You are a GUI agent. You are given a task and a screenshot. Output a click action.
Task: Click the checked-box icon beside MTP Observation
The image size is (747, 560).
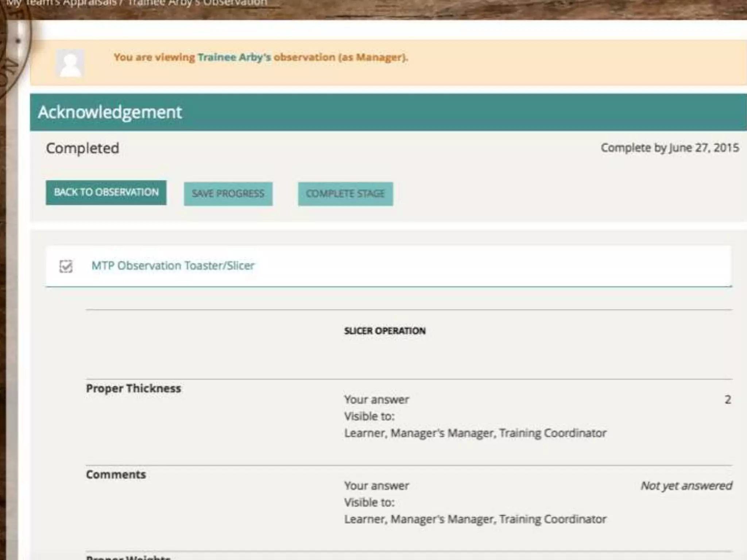(x=66, y=267)
